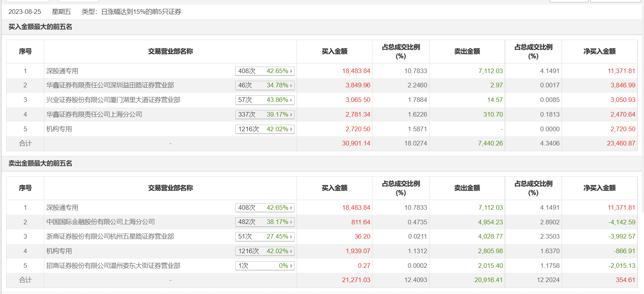Open 中国国际金融股份有限公司上海分公司 link
This screenshot has height=294, width=644.
point(101,222)
